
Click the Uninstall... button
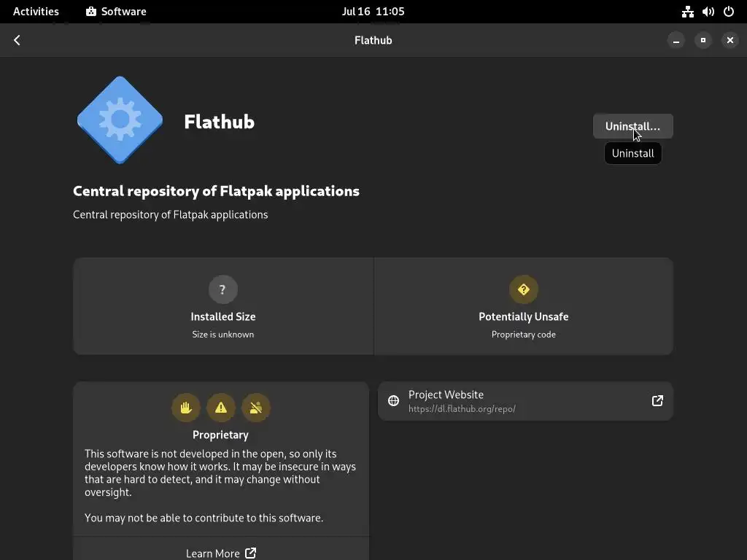tap(632, 126)
